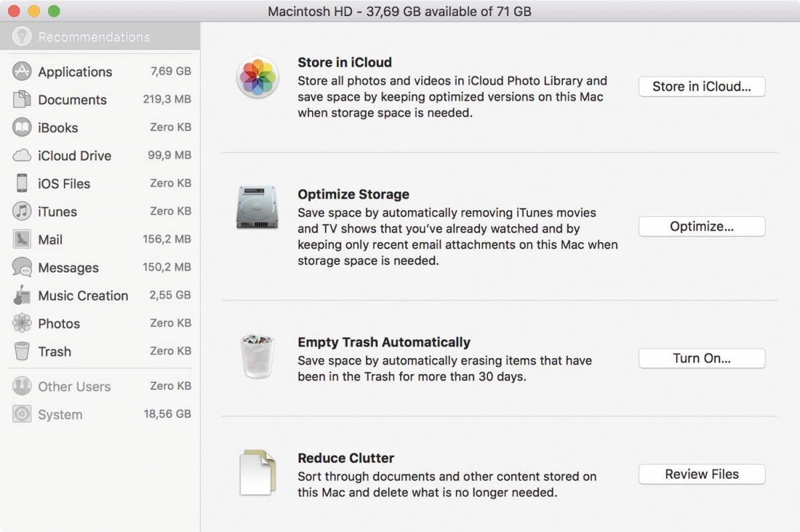Click the System label in sidebar
The image size is (800, 532).
61,414
